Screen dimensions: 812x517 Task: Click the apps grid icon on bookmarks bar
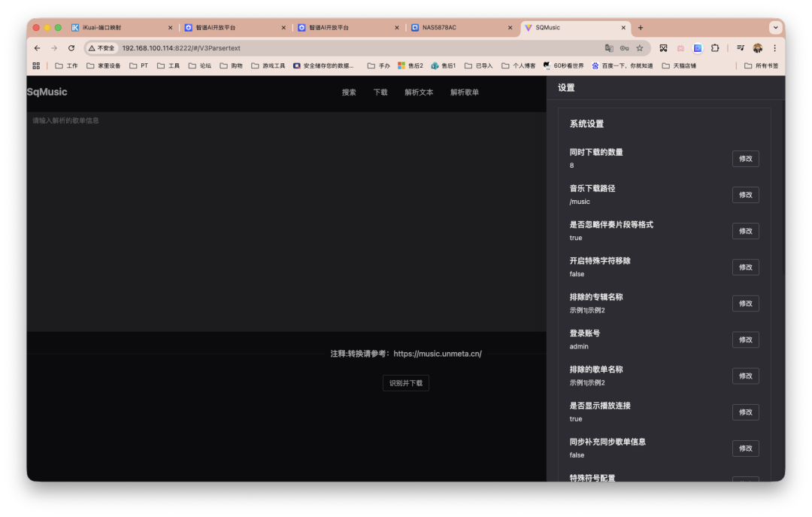[35, 65]
